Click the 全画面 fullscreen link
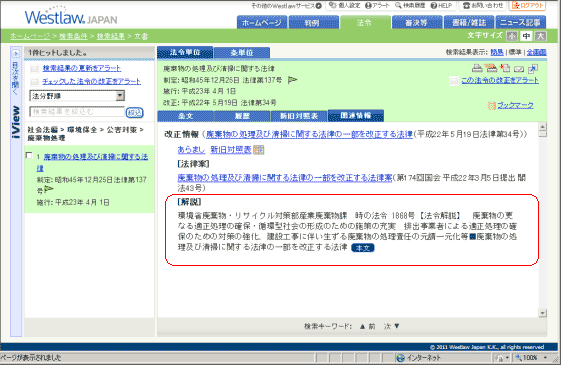Screen dimensions: 561x365 point(536,53)
